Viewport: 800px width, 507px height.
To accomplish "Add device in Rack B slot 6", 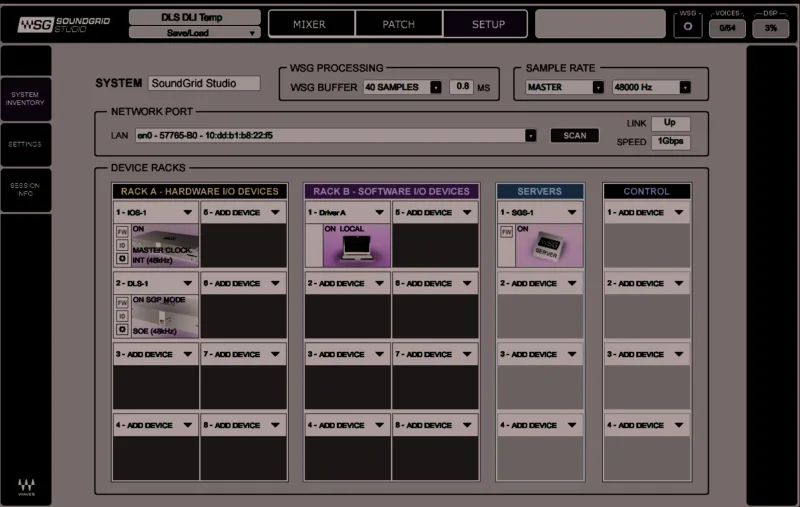I will 435,283.
